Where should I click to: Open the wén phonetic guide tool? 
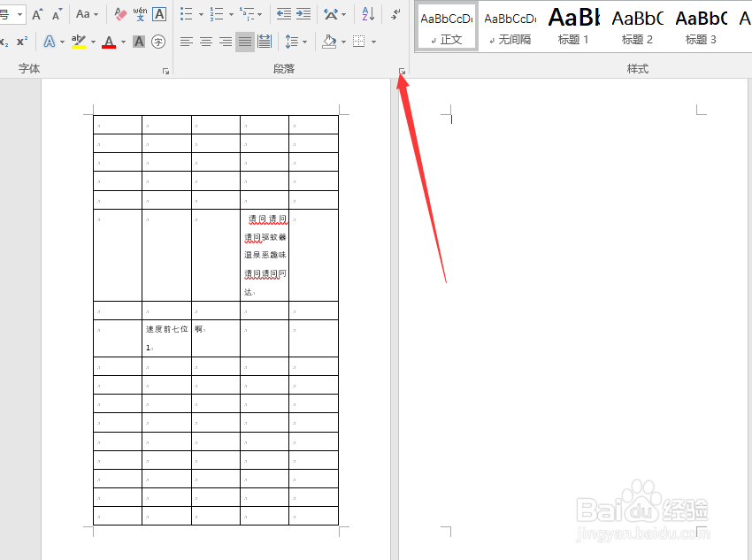140,14
